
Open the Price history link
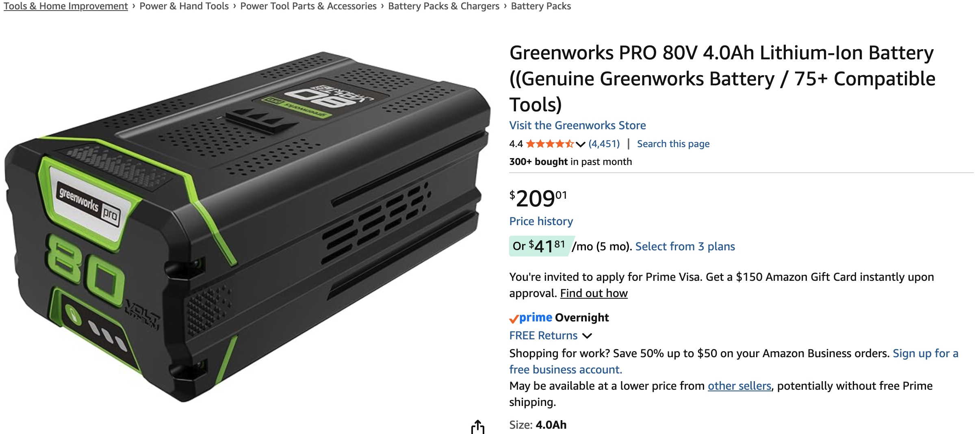[541, 221]
